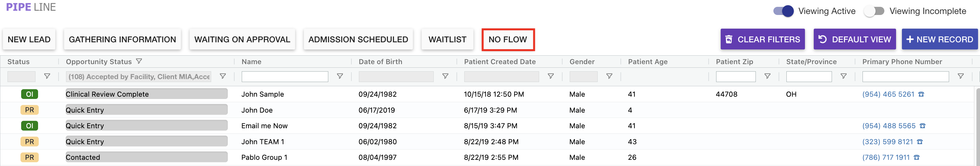Click the funnel icon beside Opportunity Status header

(x=139, y=61)
